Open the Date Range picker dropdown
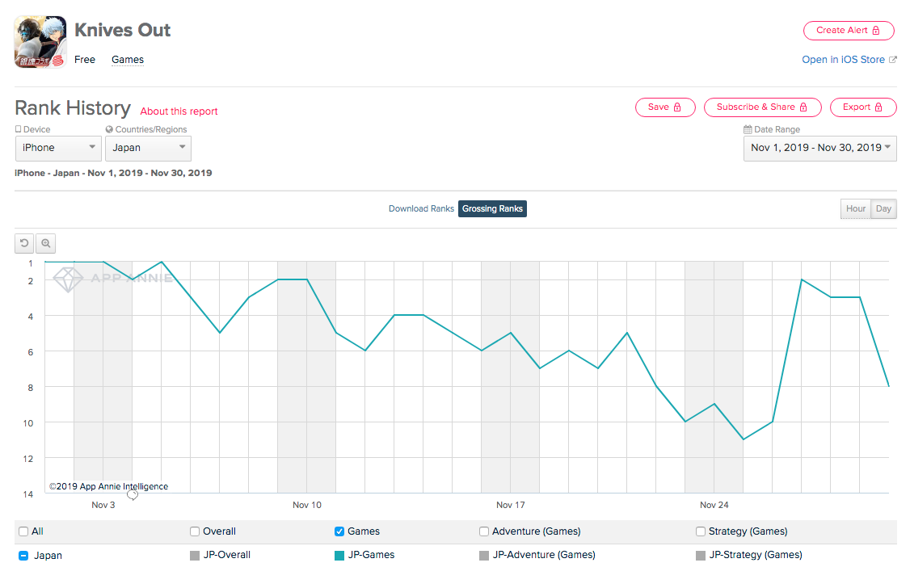Viewport: 910px width, 588px height. [x=820, y=148]
